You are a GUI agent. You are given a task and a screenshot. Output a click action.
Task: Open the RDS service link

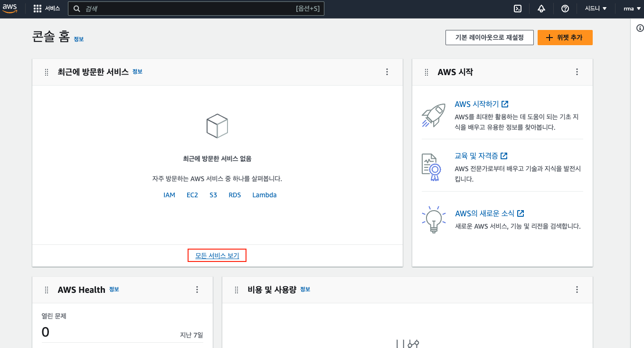coord(235,195)
